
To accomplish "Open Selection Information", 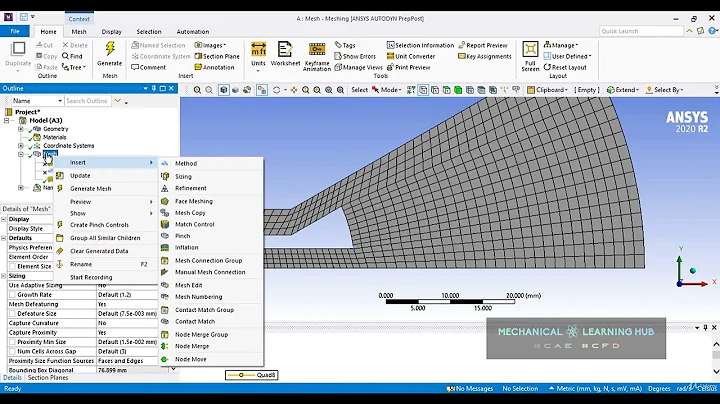I will tap(420, 45).
